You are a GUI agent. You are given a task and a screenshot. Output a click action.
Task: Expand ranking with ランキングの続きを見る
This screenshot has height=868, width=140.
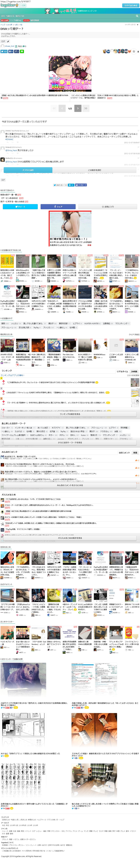70,414
